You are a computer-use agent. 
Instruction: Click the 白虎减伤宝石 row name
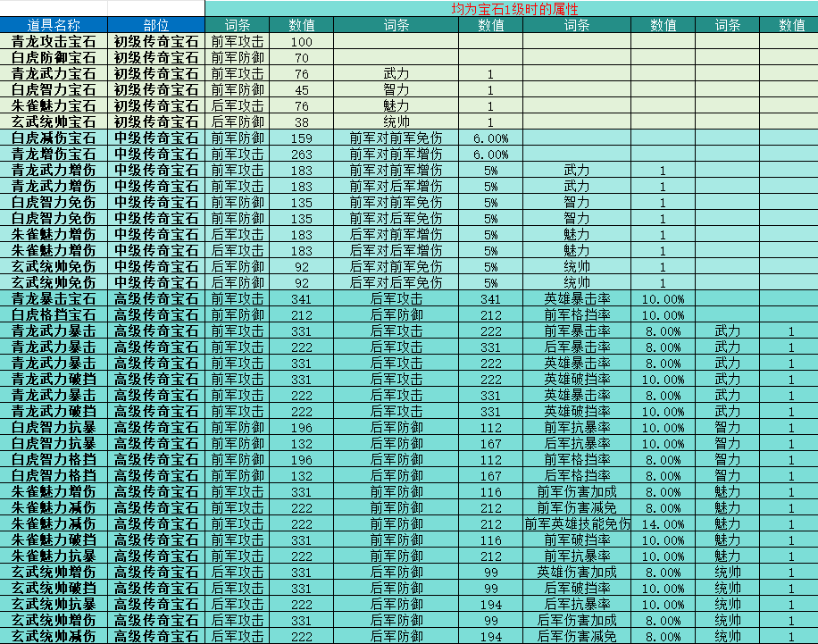pyautogui.click(x=54, y=138)
